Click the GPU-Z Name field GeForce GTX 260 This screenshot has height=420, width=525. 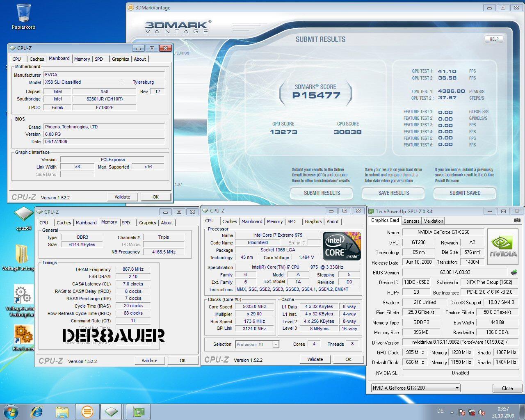pyautogui.click(x=443, y=232)
